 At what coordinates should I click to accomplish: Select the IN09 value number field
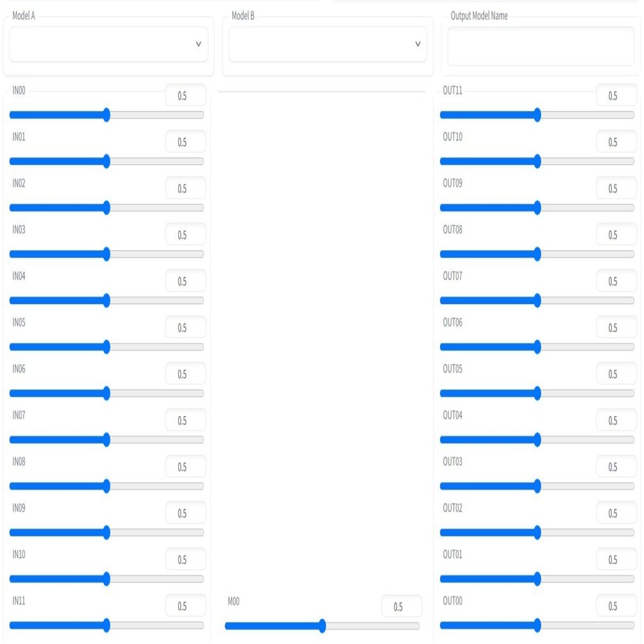[x=185, y=513]
